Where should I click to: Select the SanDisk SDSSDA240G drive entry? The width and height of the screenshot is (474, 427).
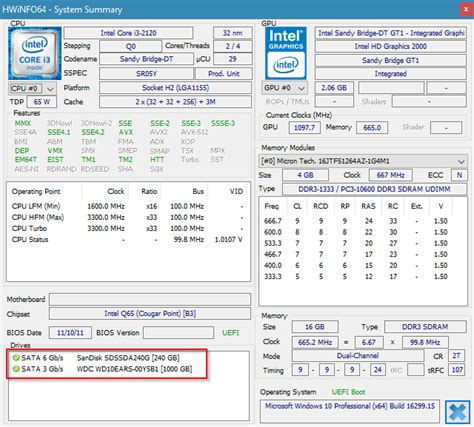(x=128, y=358)
